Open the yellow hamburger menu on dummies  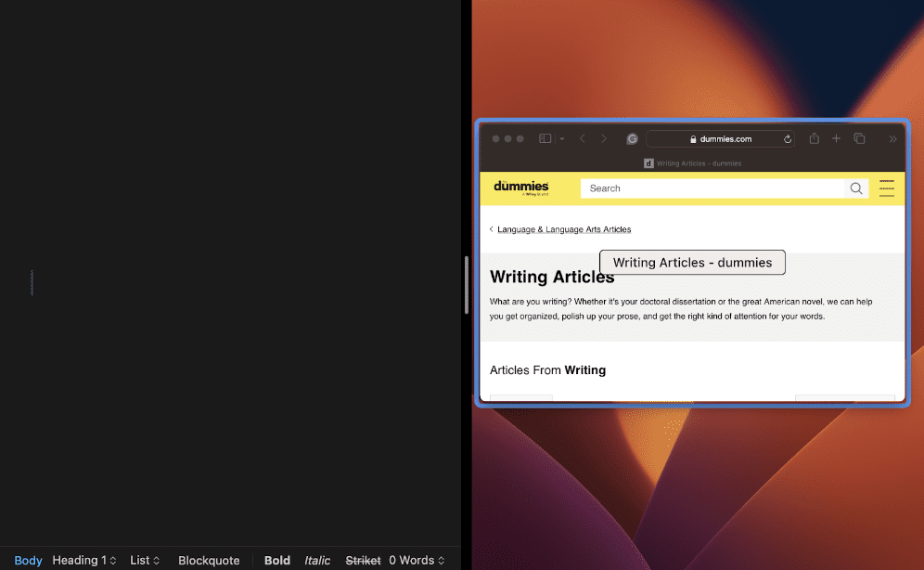pyautogui.click(x=887, y=188)
